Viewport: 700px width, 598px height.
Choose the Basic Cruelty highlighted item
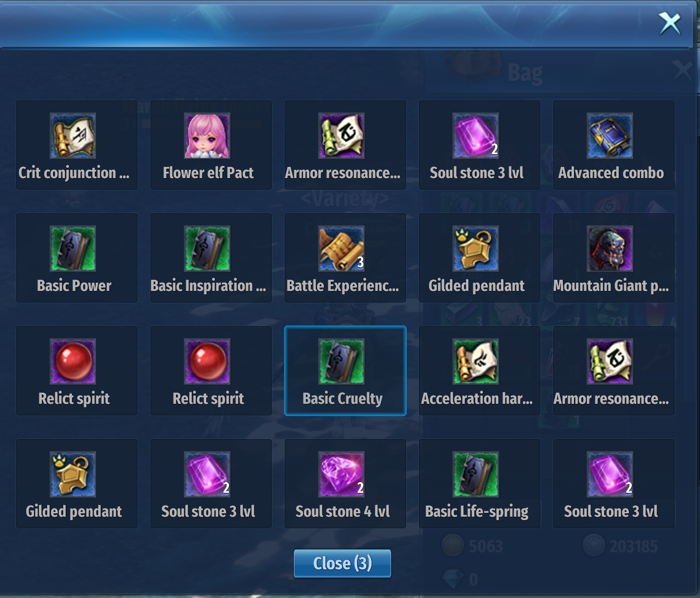[x=345, y=371]
